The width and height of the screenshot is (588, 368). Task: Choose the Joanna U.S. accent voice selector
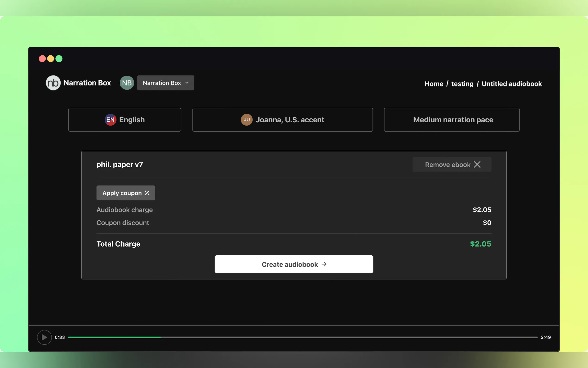pos(282,120)
